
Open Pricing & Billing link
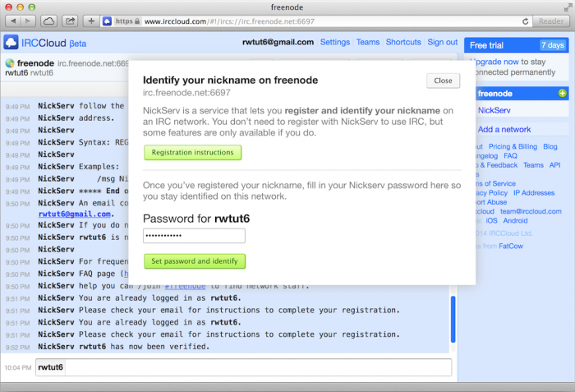[x=513, y=146]
